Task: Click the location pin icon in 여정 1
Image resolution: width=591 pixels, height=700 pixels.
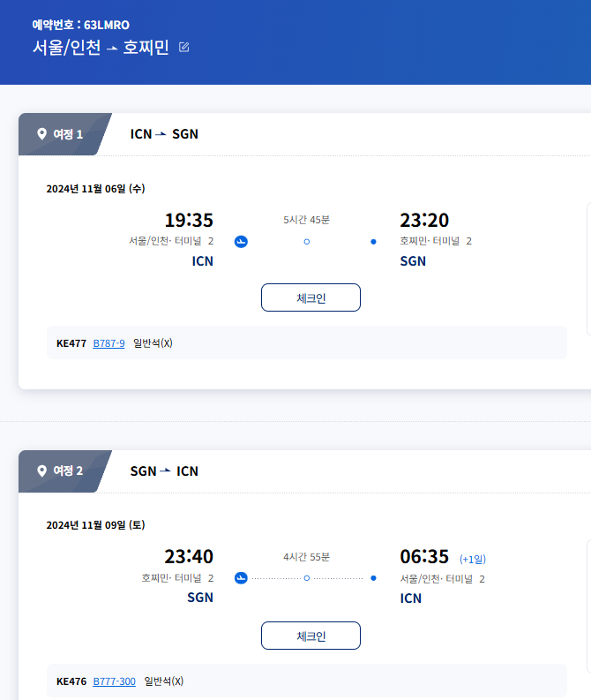Action: pyautogui.click(x=41, y=134)
